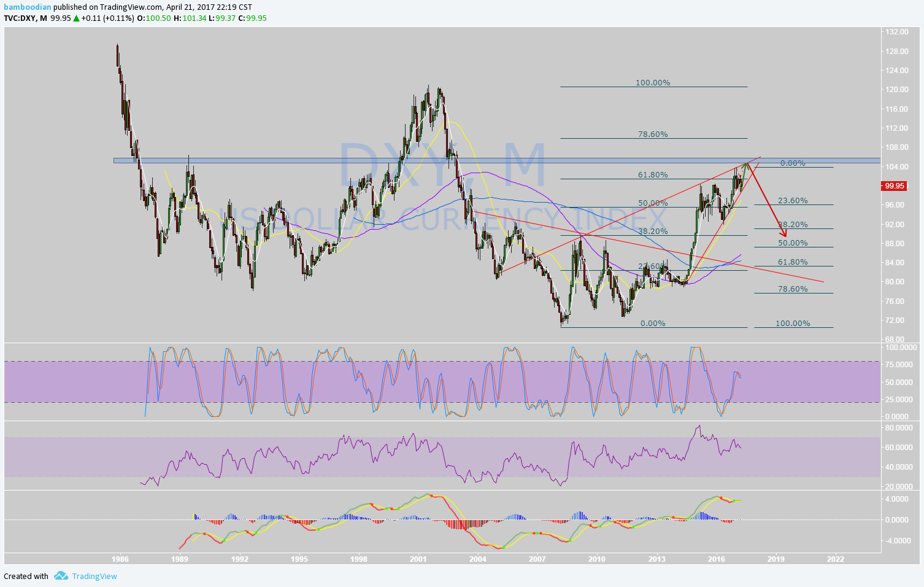Screen dimensions: 924x587
Task: Open the TradingView link in footer
Action: point(94,576)
